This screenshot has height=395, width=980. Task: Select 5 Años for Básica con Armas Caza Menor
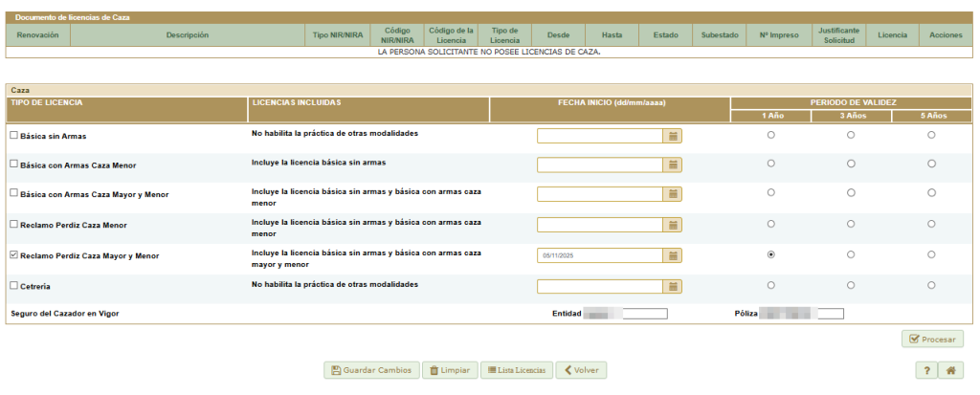[x=931, y=164]
